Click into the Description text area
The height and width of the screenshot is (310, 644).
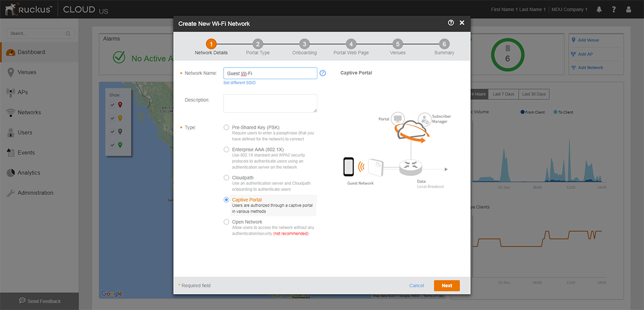[270, 103]
